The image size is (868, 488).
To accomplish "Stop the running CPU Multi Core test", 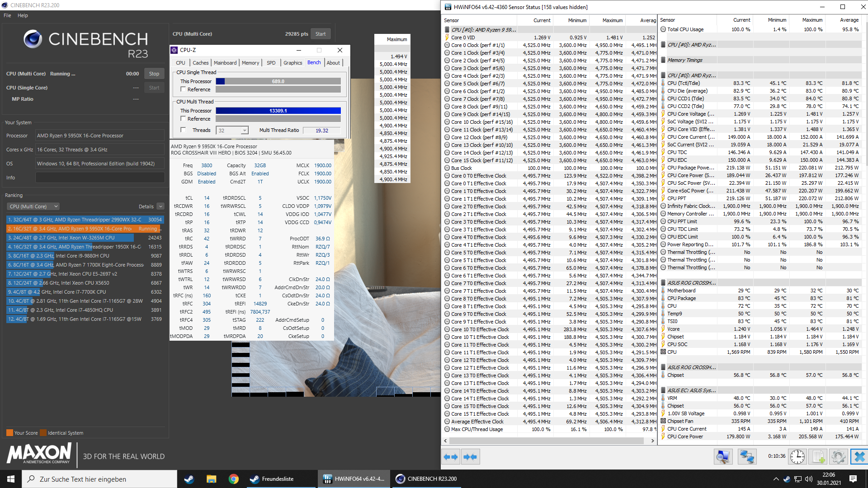I will pyautogui.click(x=154, y=74).
